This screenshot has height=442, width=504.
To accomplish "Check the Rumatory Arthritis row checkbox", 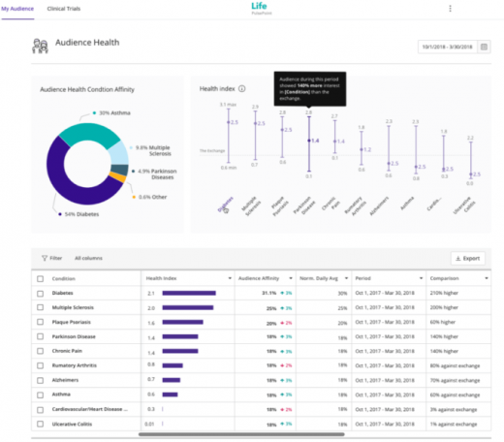I will [40, 365].
